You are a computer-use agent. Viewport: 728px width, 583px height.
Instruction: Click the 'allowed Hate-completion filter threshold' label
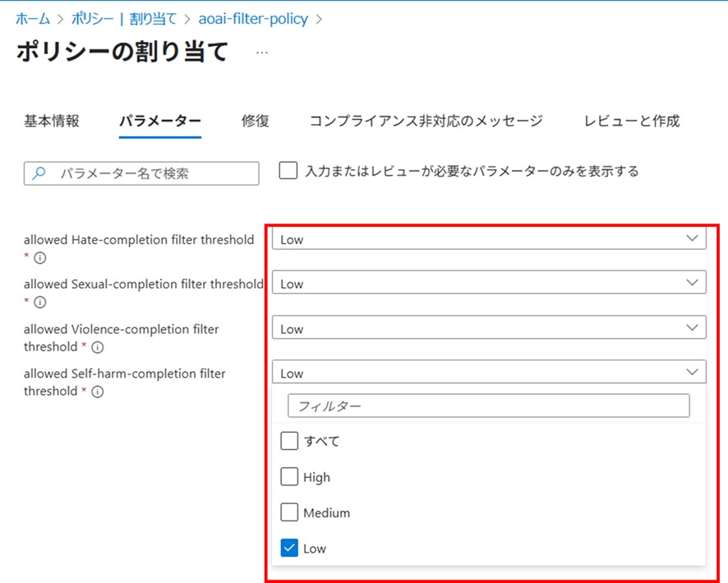click(139, 240)
